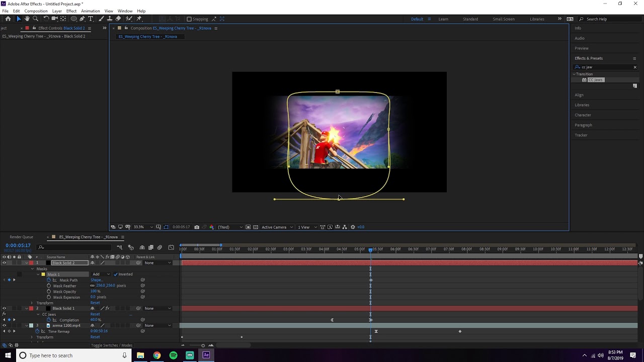This screenshot has width=644, height=362.
Task: Hide the Black Solid 1 layer
Action: pos(4,309)
